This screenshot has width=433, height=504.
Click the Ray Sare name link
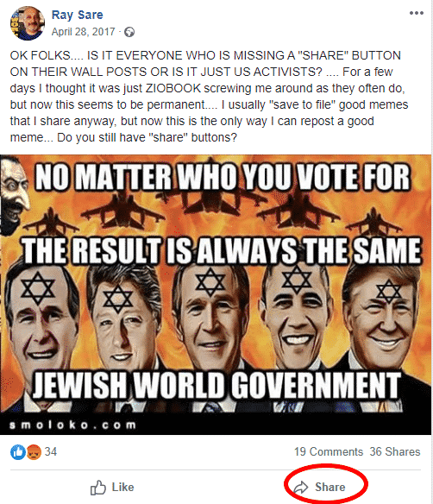(x=77, y=15)
